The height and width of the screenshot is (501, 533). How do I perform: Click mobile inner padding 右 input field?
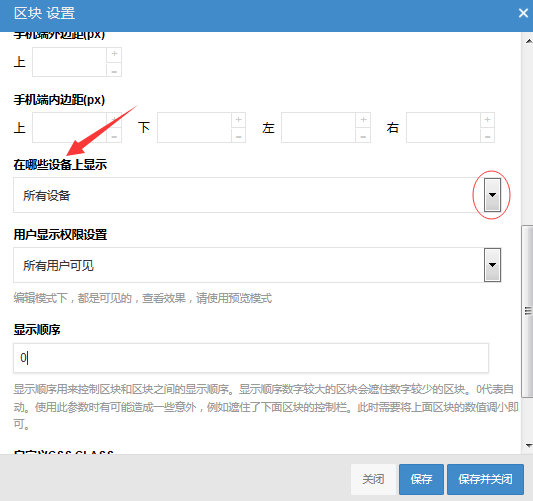[x=443, y=128]
